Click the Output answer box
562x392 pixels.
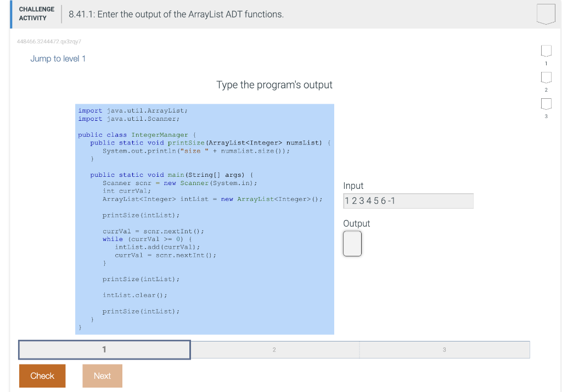click(352, 243)
